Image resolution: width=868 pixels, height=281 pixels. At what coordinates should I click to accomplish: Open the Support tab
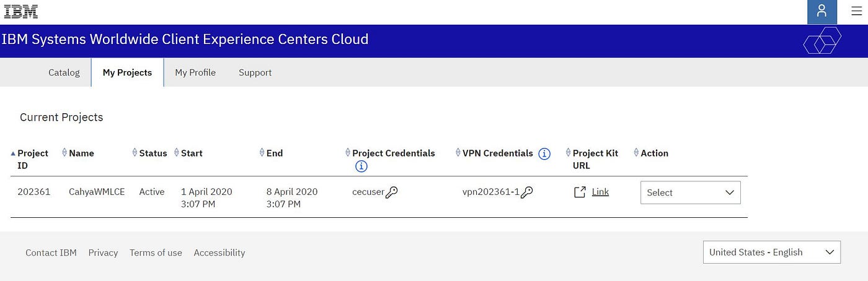tap(255, 72)
